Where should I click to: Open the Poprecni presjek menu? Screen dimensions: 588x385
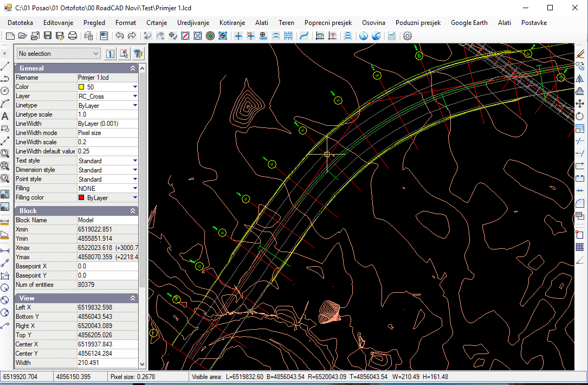[328, 23]
